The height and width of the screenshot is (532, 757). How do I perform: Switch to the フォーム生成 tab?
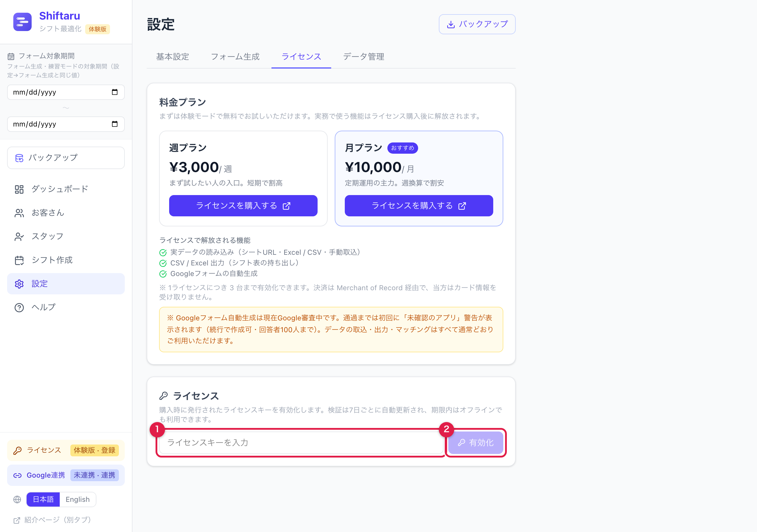235,57
